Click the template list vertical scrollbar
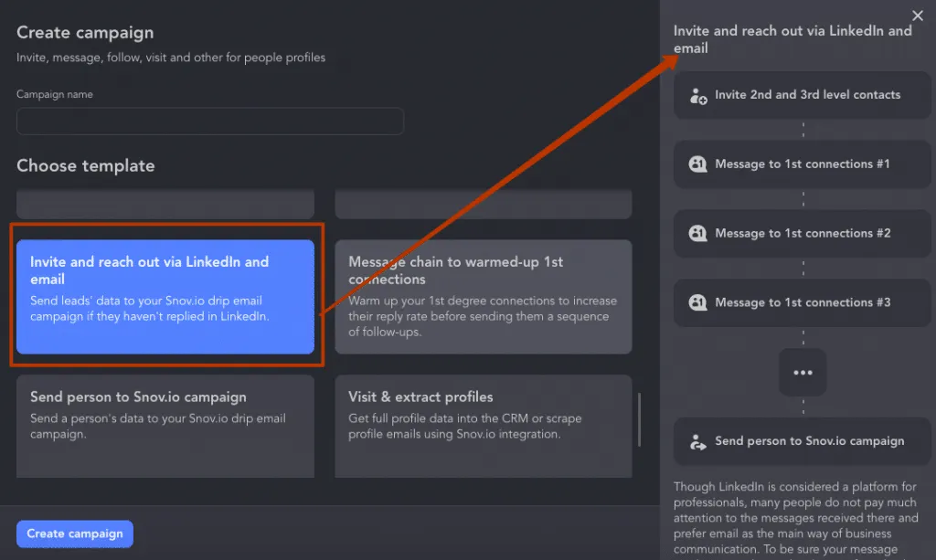This screenshot has height=560, width=936. [639, 419]
